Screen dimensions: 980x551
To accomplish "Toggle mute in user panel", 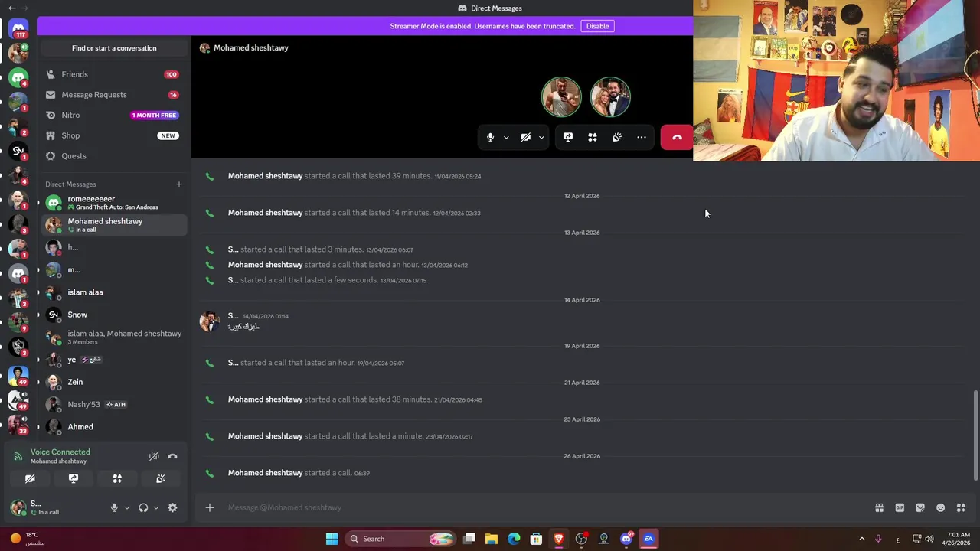I will [114, 508].
